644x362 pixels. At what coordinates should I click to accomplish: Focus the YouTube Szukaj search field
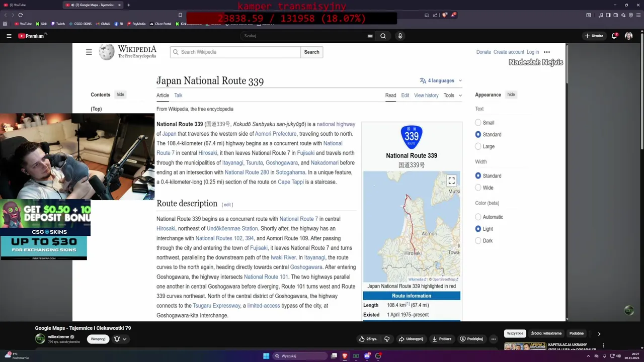point(308,36)
